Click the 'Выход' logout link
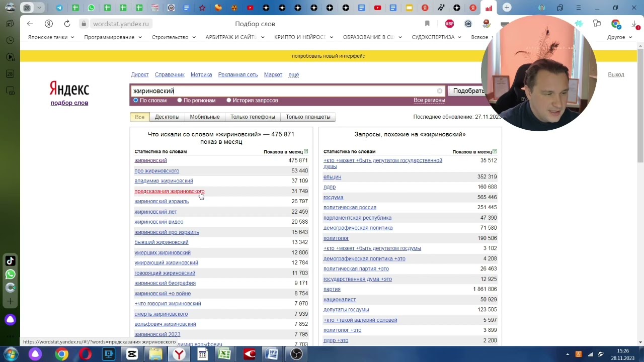 (616, 74)
